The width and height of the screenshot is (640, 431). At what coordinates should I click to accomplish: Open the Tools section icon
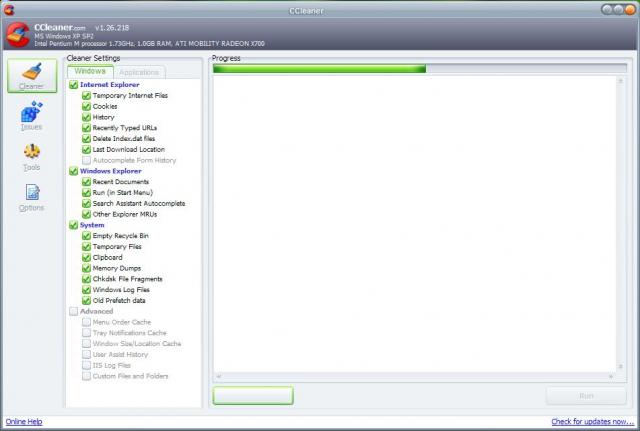[x=31, y=151]
